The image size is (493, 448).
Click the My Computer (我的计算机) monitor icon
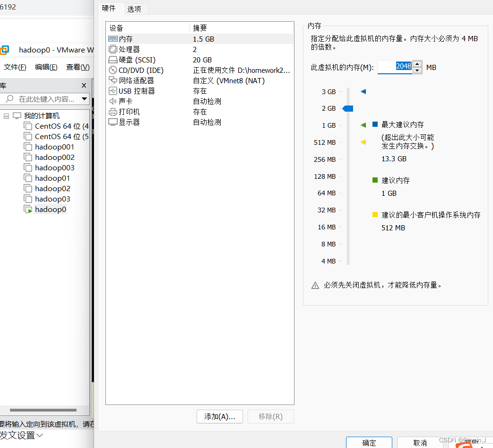click(17, 116)
